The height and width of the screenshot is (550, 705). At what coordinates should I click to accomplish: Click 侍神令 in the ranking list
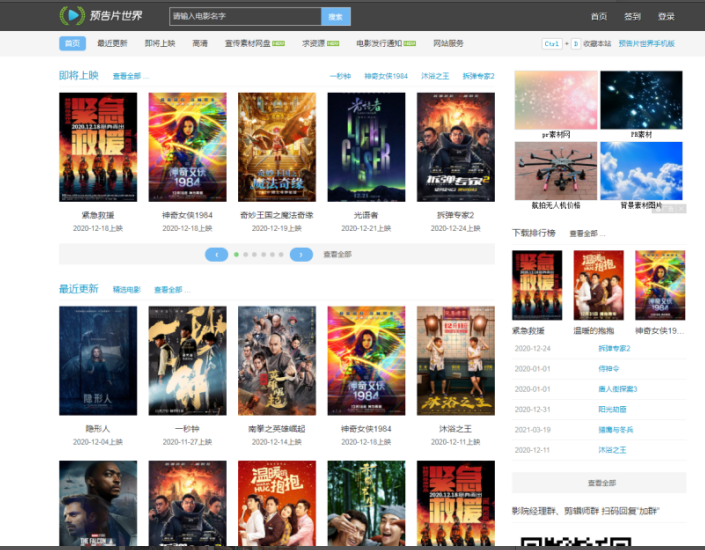609,369
